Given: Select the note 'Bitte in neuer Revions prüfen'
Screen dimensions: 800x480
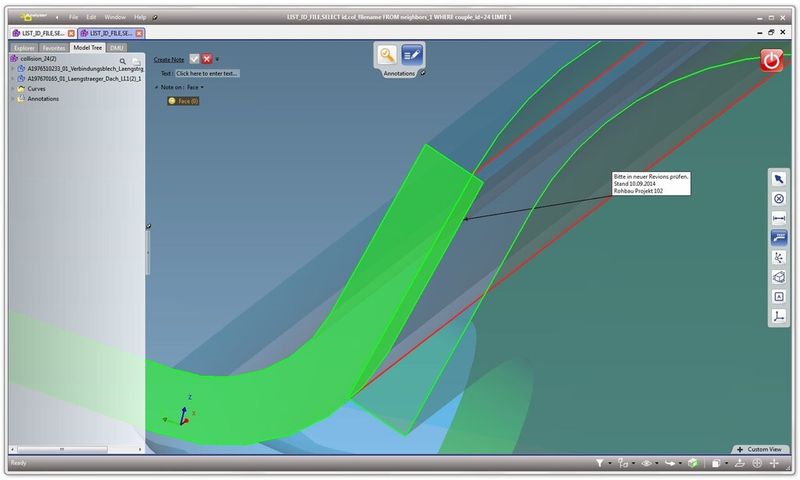Looking at the screenshot, I should 651,184.
